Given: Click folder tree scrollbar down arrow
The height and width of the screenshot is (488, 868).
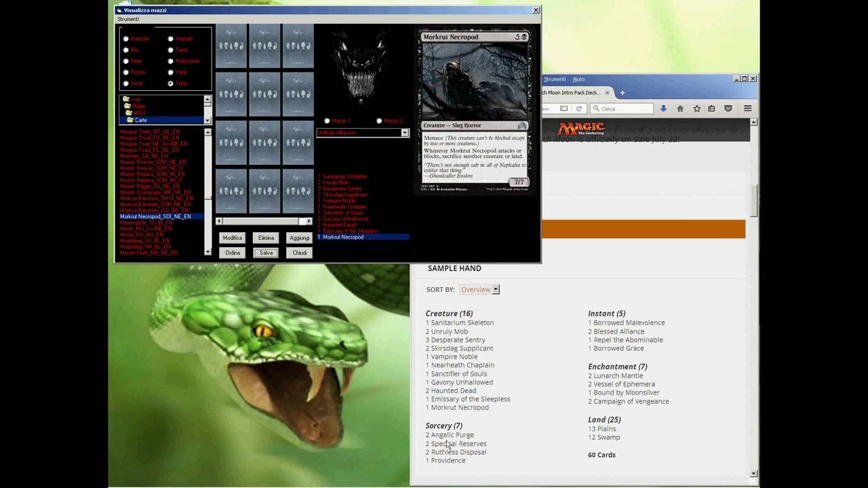Looking at the screenshot, I should [x=208, y=119].
